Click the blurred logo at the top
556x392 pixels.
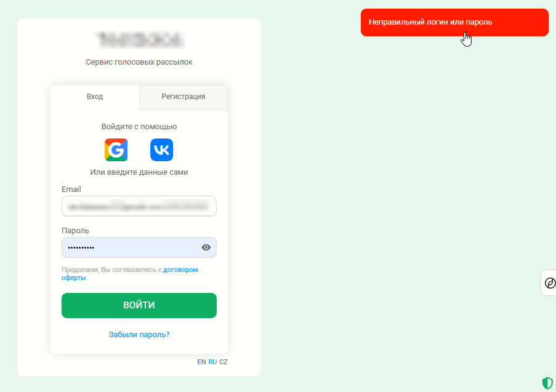tap(139, 40)
